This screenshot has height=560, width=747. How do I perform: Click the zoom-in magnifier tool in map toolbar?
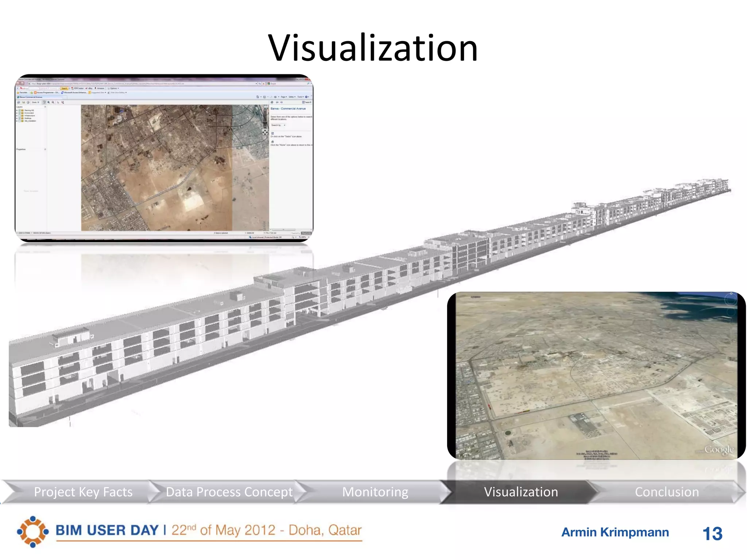49,102
